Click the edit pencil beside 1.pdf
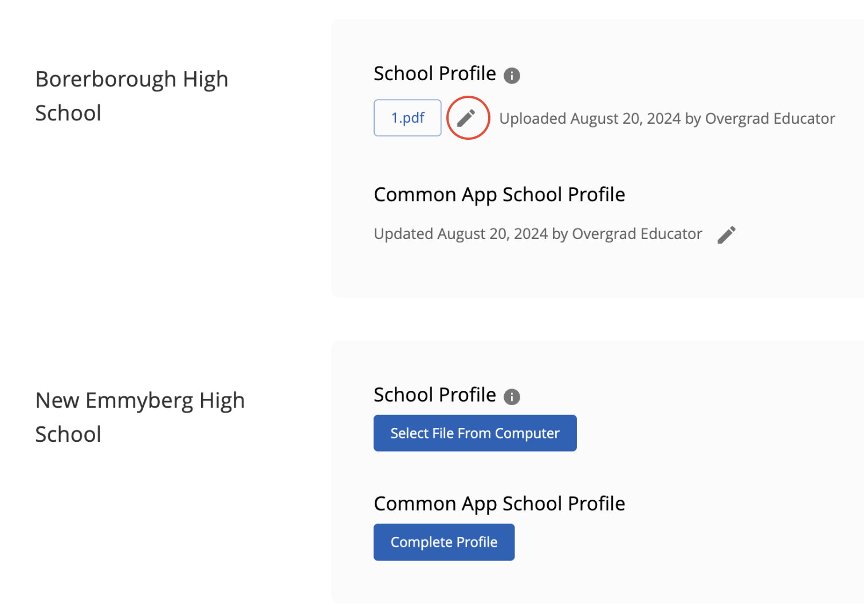The width and height of the screenshot is (864, 616). [x=467, y=118]
